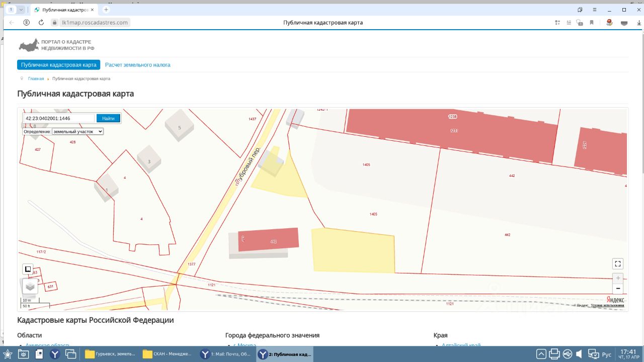Viewport: 644px width, 362px height.
Task: Open Условия использования map link
Action: click(x=607, y=305)
